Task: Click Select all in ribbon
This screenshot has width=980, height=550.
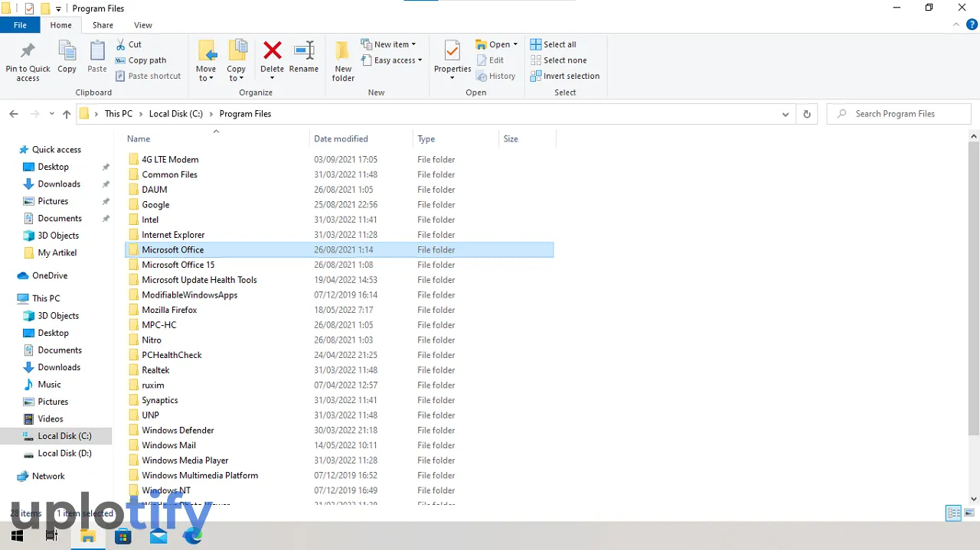Action: pyautogui.click(x=553, y=44)
